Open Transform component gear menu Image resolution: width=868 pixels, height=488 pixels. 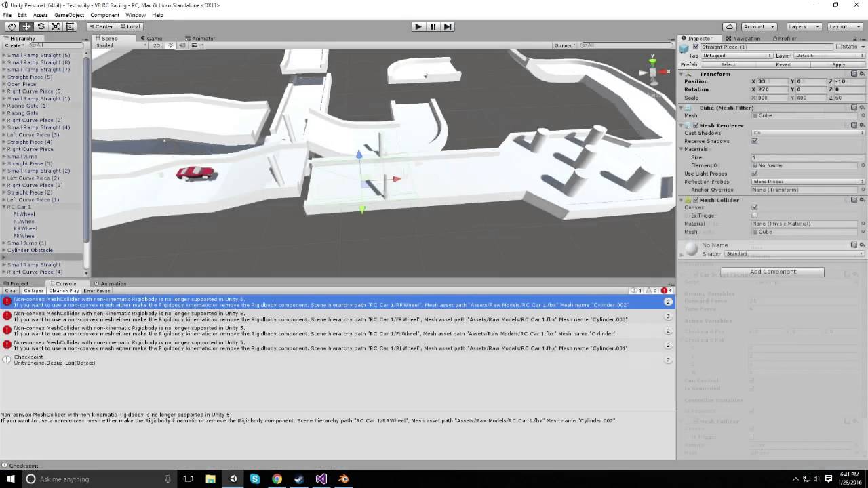pos(862,74)
